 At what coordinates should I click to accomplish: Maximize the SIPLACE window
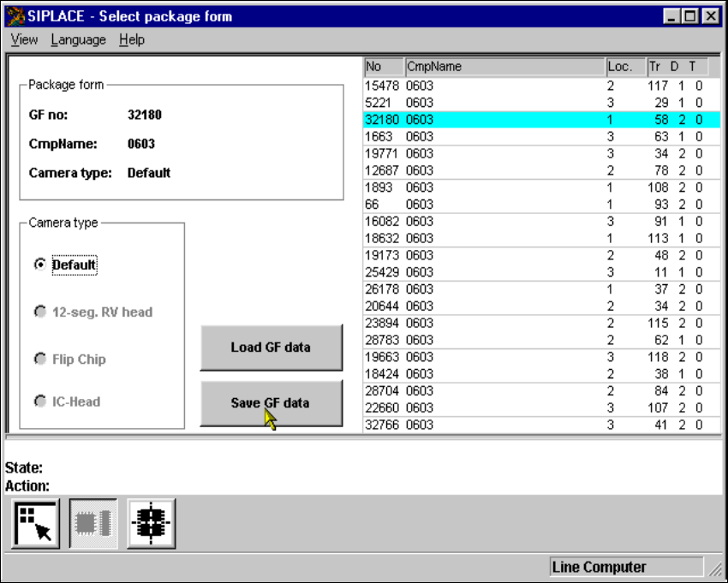(690, 17)
